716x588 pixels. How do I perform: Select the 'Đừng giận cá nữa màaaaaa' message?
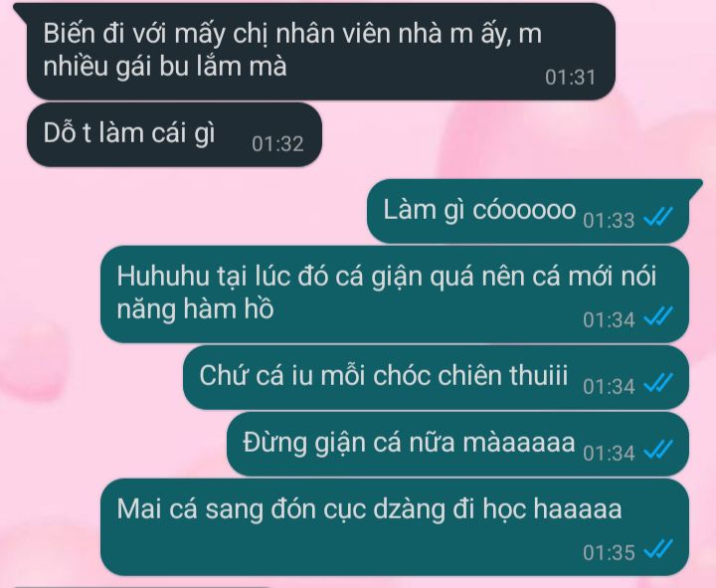click(458, 444)
